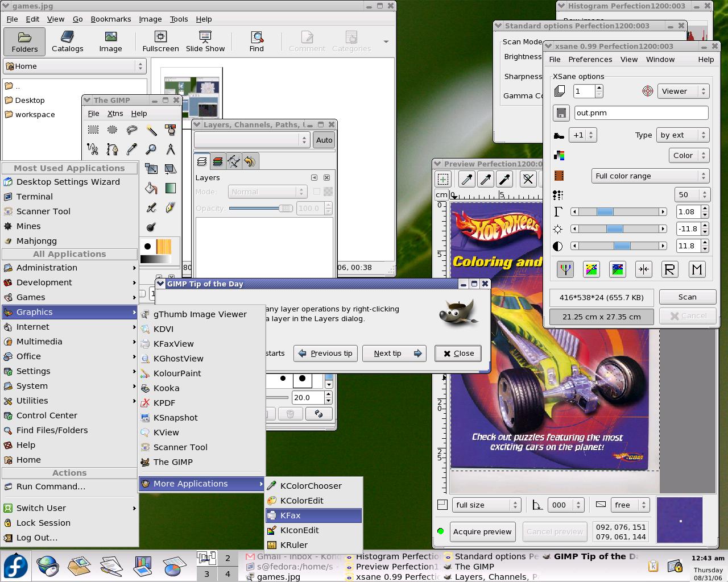The height and width of the screenshot is (582, 728).
Task: Switch to virtual desktop 4
Action: point(227,574)
